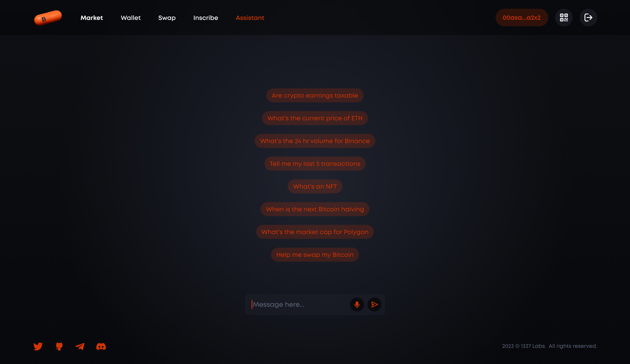630x364 pixels.
Task: Click 'Tell me my last 5 transactions'
Action: click(315, 163)
